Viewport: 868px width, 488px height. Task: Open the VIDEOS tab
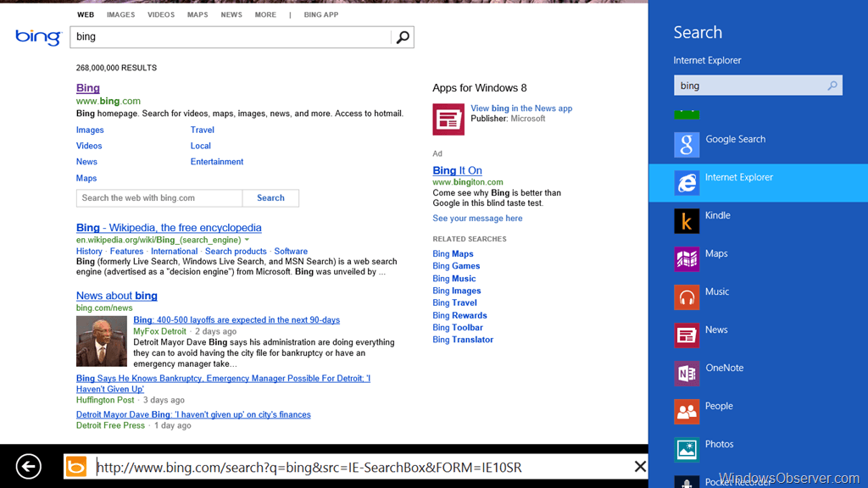pos(161,14)
